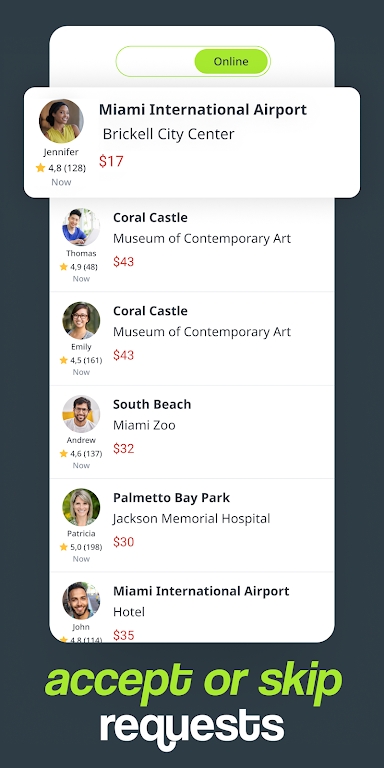This screenshot has height=768, width=384.
Task: Open John's profile photo
Action: [x=81, y=600]
